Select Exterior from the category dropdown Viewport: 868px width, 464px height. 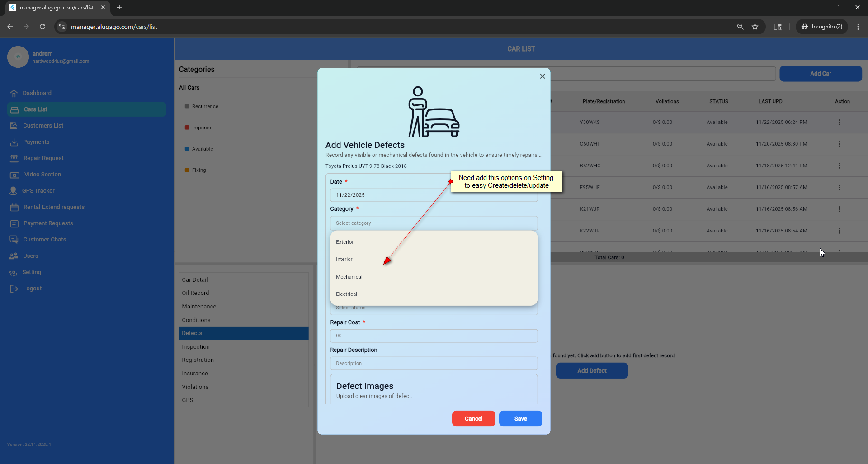[345, 242]
